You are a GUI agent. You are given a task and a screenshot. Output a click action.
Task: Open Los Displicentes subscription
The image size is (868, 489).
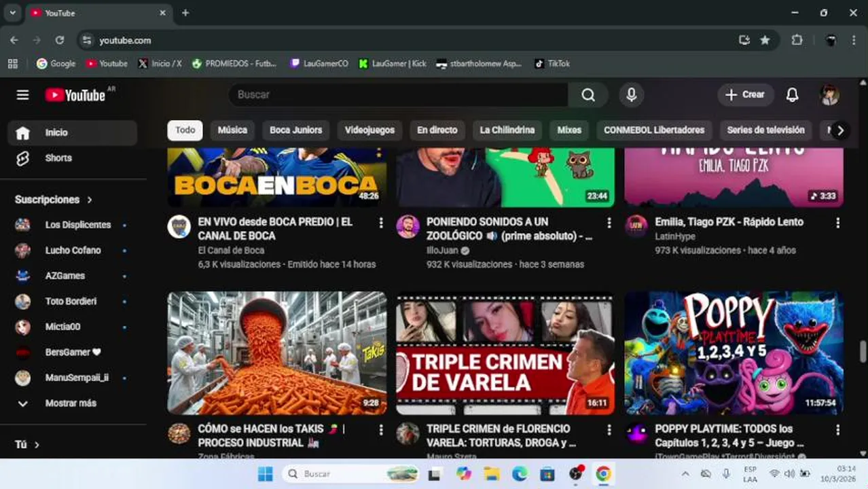pyautogui.click(x=73, y=225)
